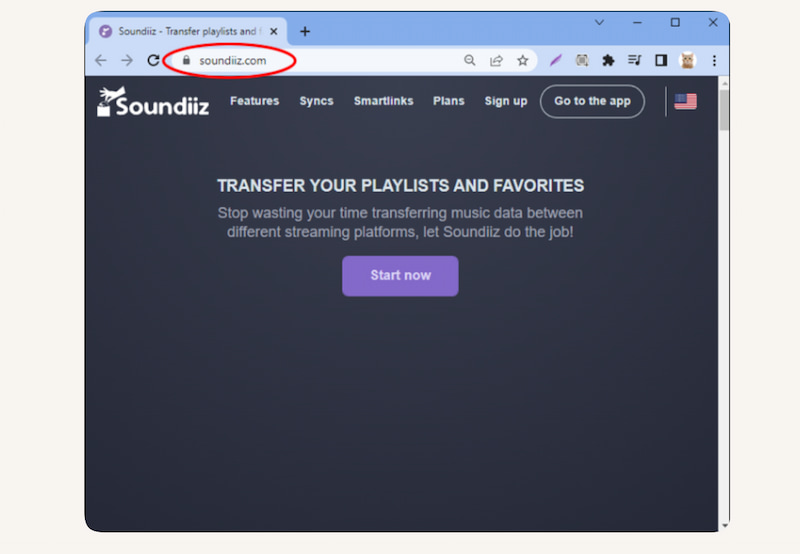Open the Smartlinks menu item

(x=384, y=101)
